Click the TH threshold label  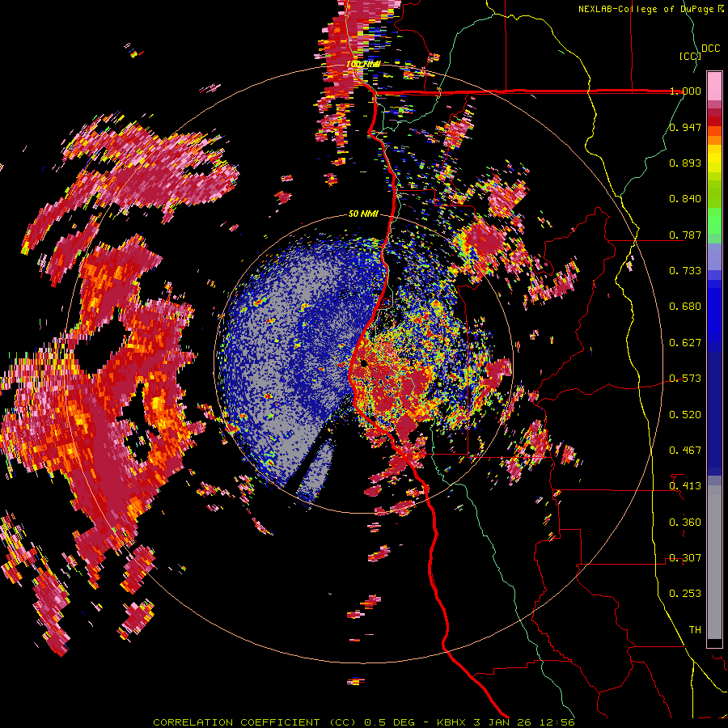pos(695,630)
